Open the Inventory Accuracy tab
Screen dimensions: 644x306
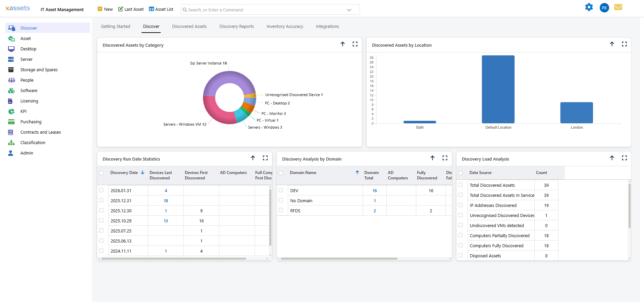pos(284,26)
